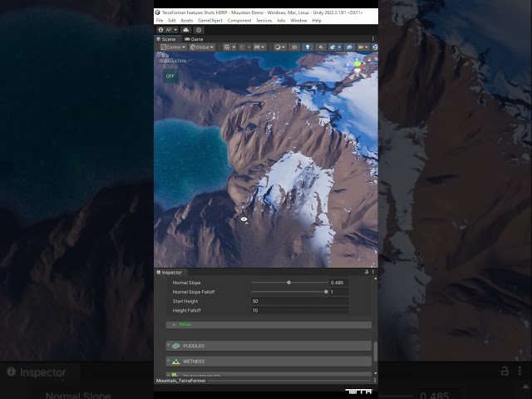Open the account dropdown in the toolbar
The height and width of the screenshot is (399, 532).
click(x=168, y=30)
